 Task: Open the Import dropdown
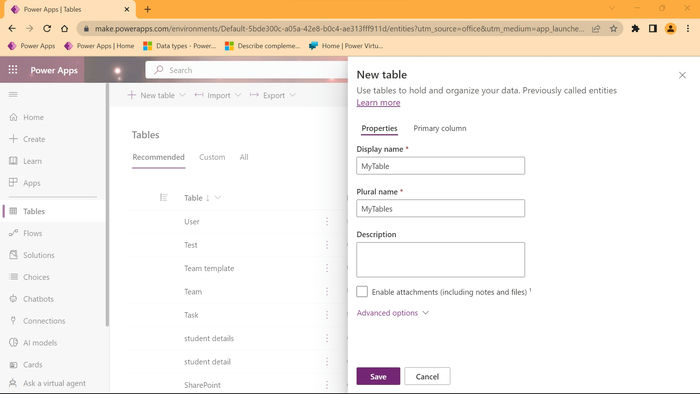click(x=238, y=95)
